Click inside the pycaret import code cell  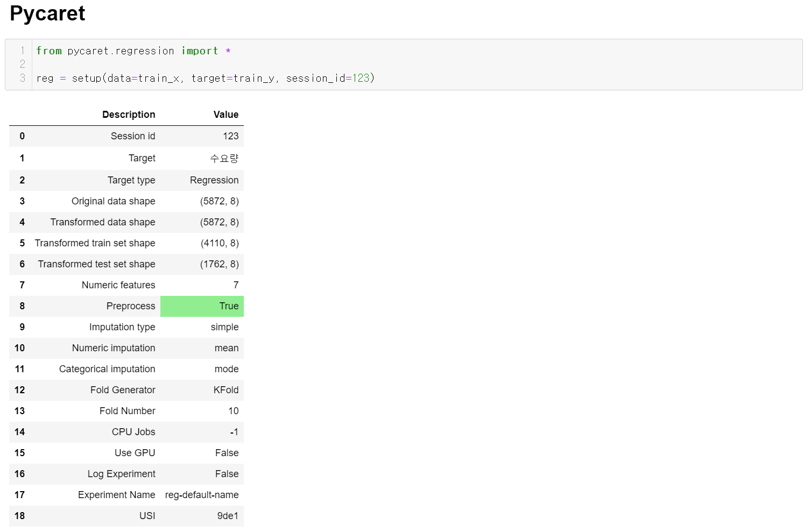pos(404,65)
